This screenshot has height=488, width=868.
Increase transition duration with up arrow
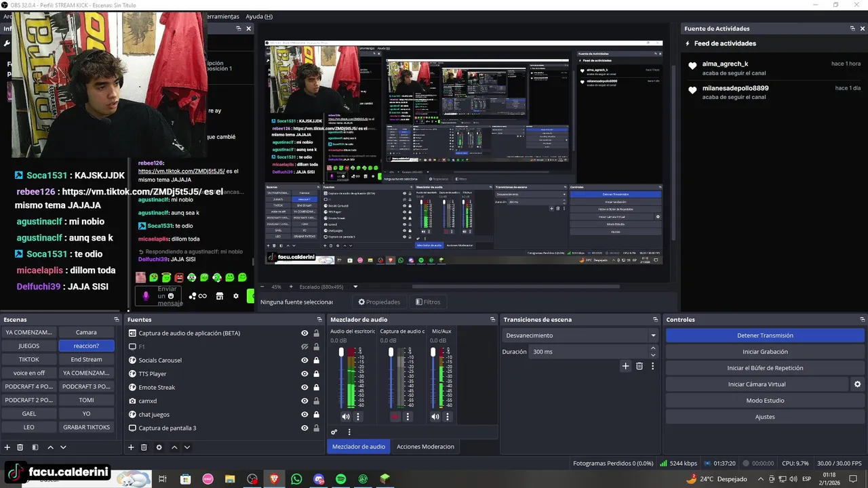(x=653, y=348)
